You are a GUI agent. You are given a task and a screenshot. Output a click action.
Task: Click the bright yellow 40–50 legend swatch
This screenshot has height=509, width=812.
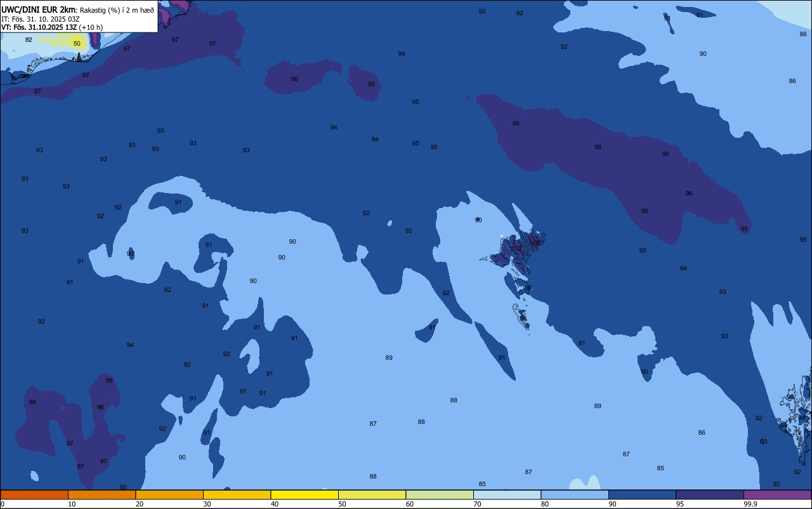point(304,494)
